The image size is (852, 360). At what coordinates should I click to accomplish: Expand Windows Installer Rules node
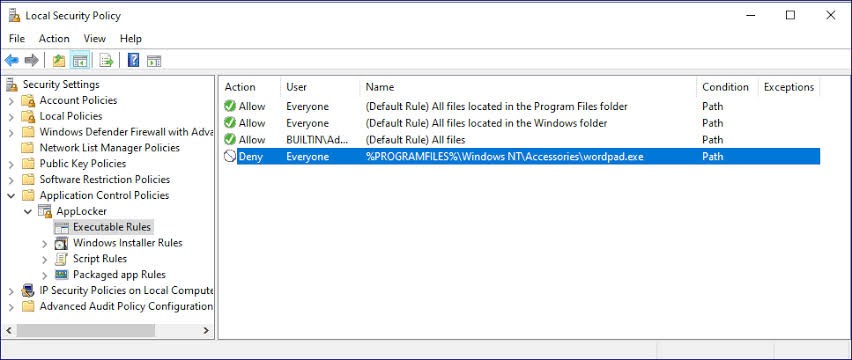pos(45,243)
